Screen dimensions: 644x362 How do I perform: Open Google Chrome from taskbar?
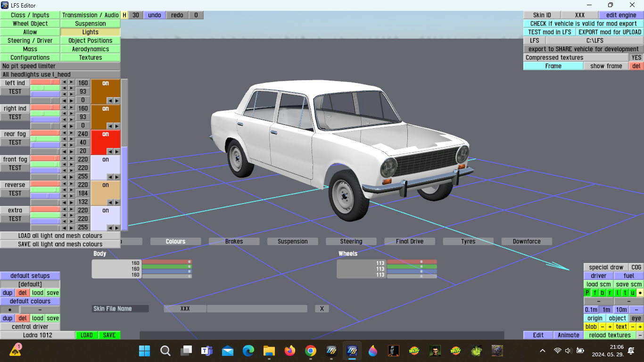tap(311, 351)
